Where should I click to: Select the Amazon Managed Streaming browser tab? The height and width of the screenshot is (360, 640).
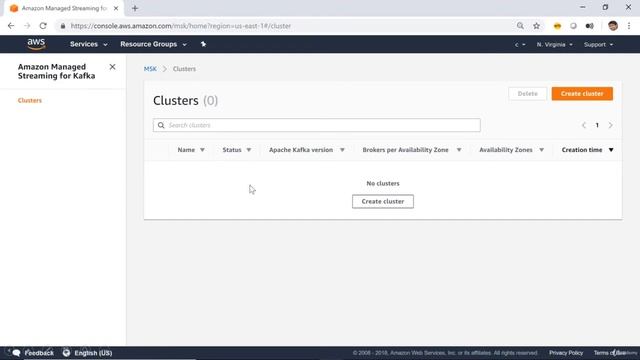[64, 8]
